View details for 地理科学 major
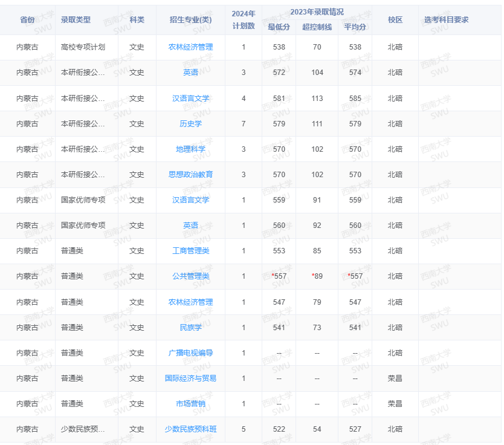Viewport: 504px width, 445px height. pyautogui.click(x=190, y=149)
